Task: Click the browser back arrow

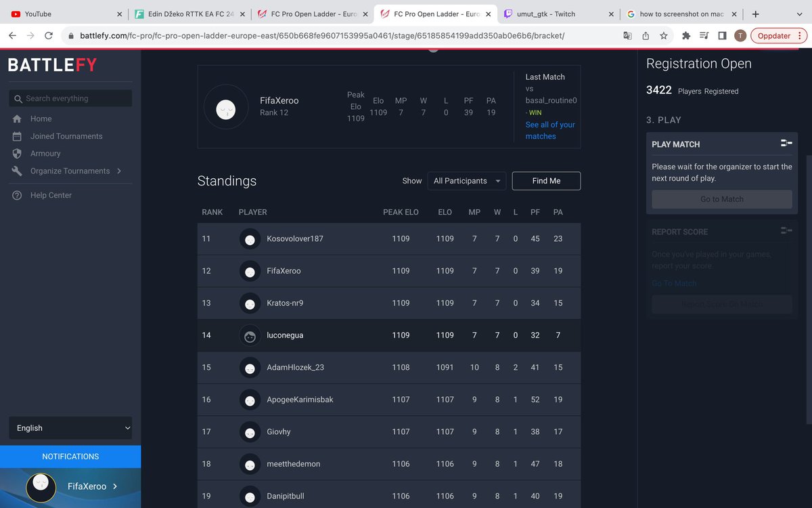Action: pyautogui.click(x=12, y=36)
